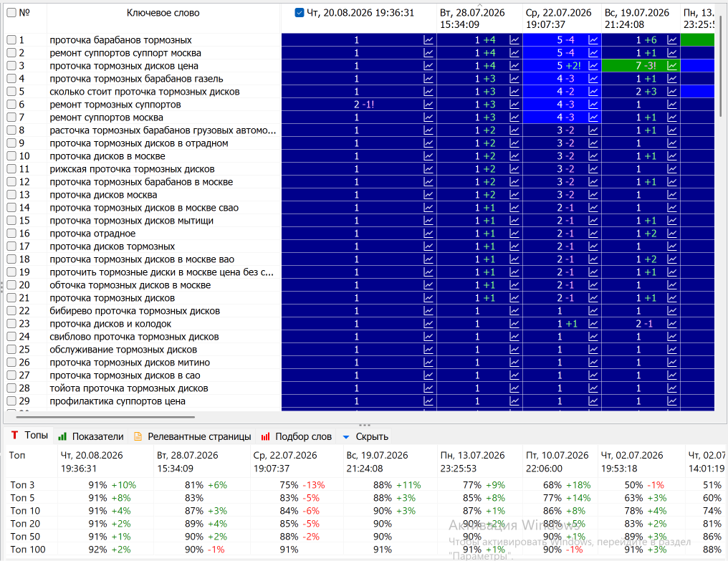Sort by "Ключевое слово" column header
Screen dimensions: 728x561
click(x=163, y=13)
